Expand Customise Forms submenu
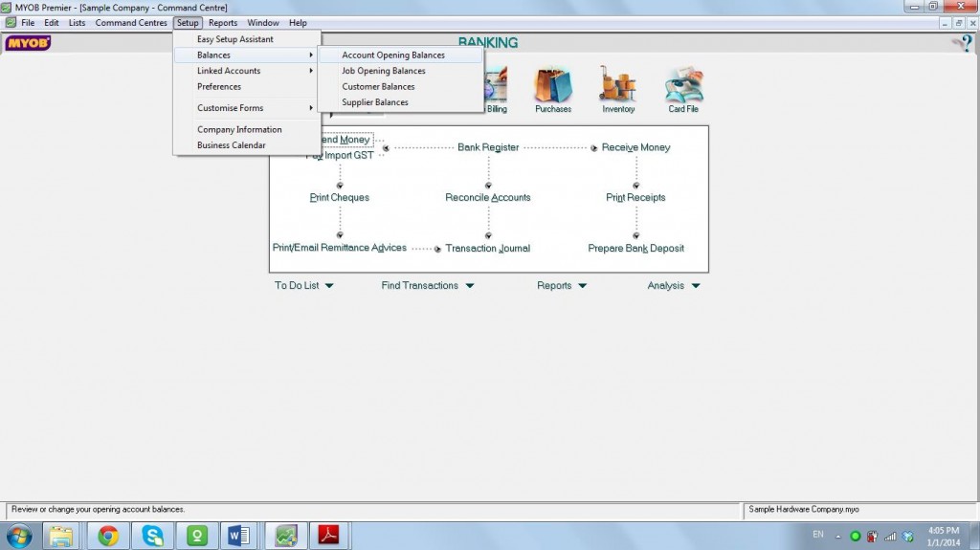The image size is (980, 550). (x=247, y=107)
